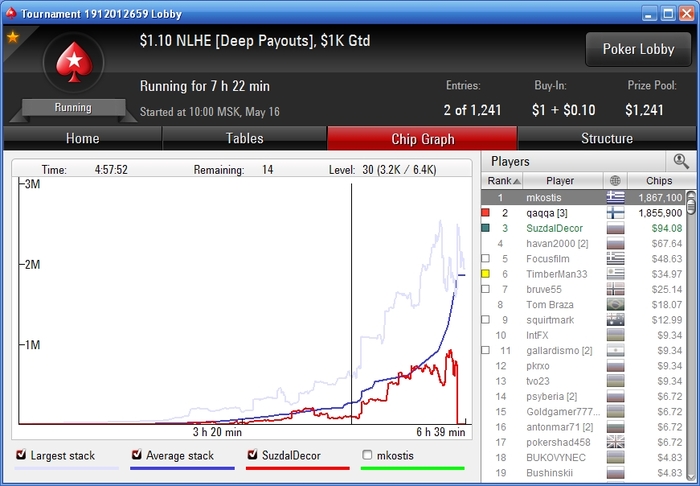This screenshot has width=700, height=486.
Task: Click the flag next to pkrxo
Action: tap(615, 366)
